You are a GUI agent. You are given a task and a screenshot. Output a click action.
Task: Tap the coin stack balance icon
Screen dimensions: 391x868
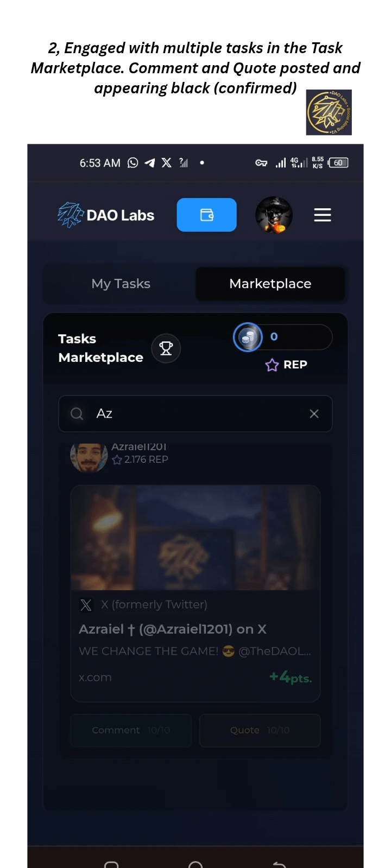(248, 337)
